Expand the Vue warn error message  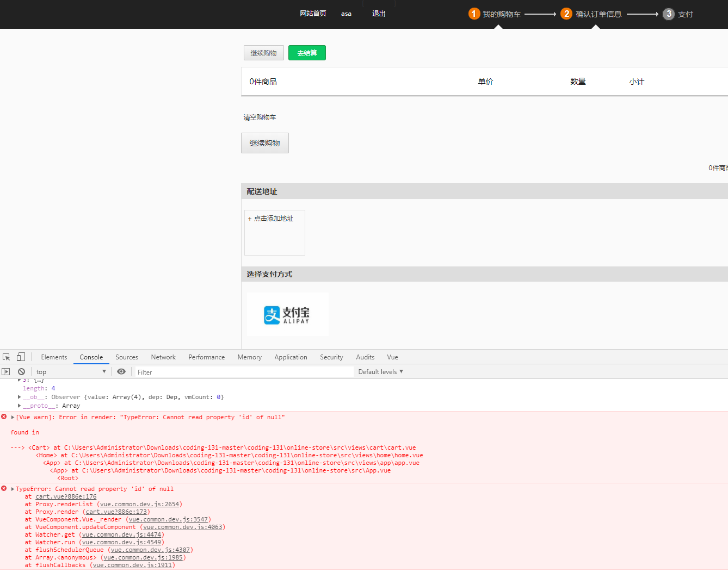coord(13,418)
